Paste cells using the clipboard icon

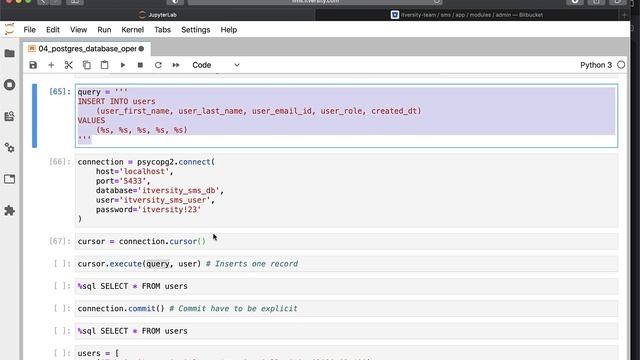coord(104,65)
